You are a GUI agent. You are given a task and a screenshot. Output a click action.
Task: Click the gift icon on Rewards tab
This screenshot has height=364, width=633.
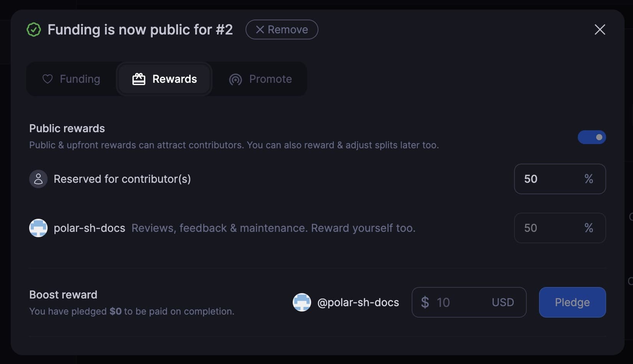(139, 79)
